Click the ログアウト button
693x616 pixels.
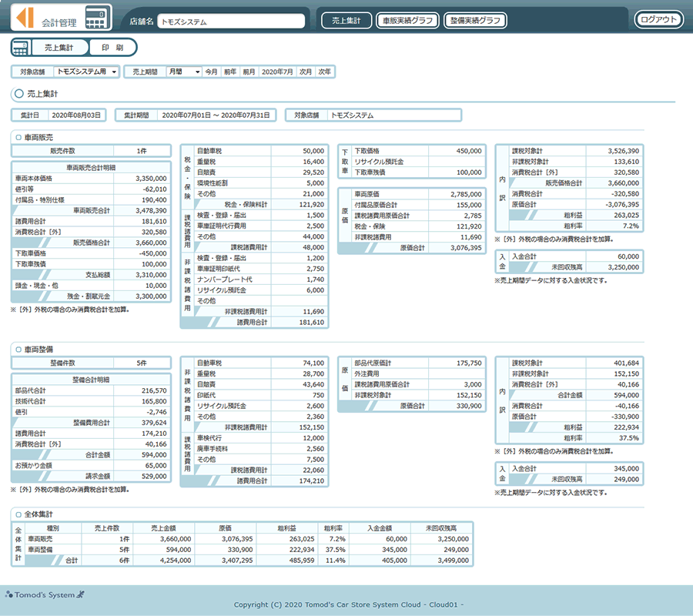point(658,19)
